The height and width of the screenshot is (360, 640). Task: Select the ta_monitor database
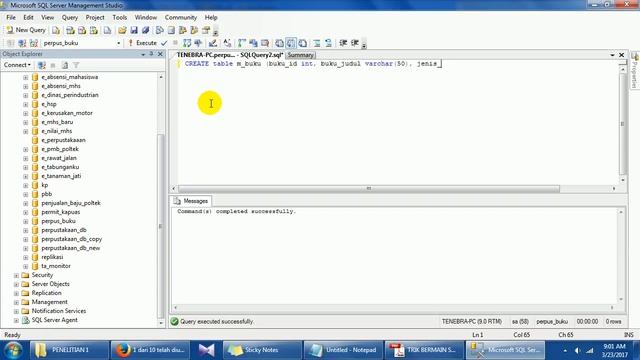(x=56, y=266)
